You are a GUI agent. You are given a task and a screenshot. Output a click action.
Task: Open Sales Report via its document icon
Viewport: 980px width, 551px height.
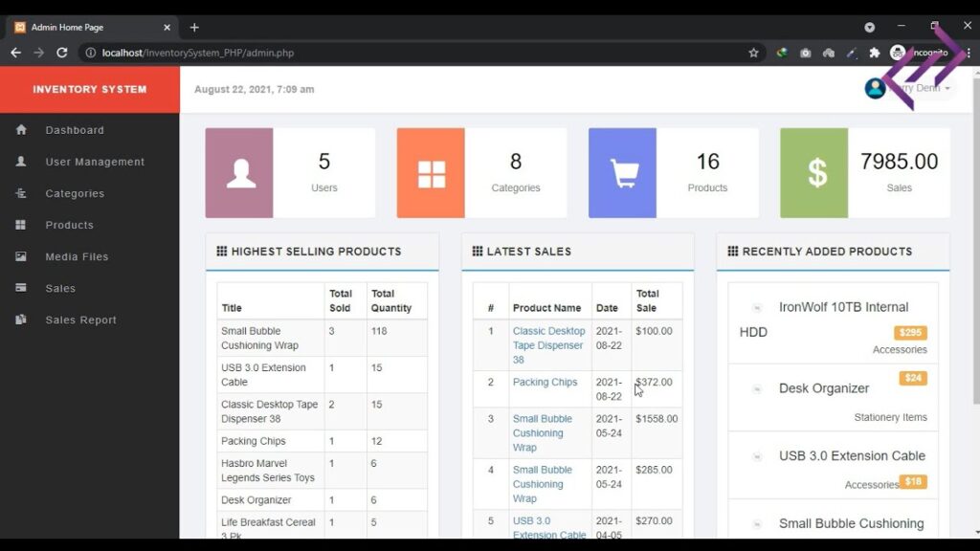[21, 319]
